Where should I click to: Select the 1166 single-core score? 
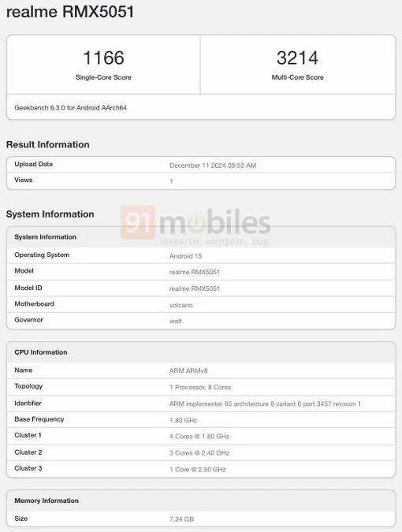coord(103,58)
